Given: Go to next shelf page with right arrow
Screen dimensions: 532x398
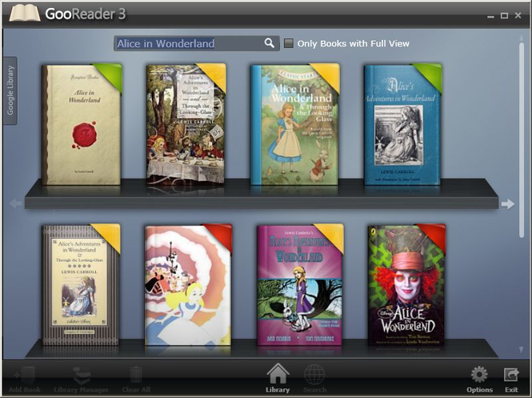Looking at the screenshot, I should click(507, 204).
